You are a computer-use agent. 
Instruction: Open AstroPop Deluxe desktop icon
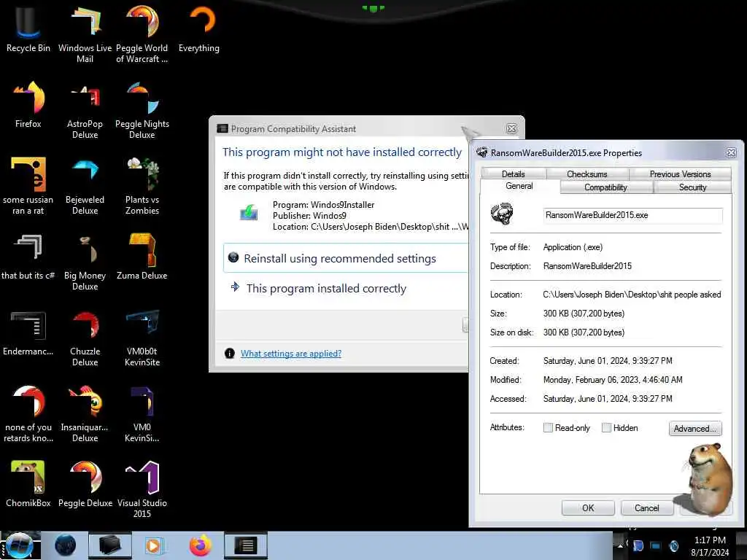coord(85,111)
